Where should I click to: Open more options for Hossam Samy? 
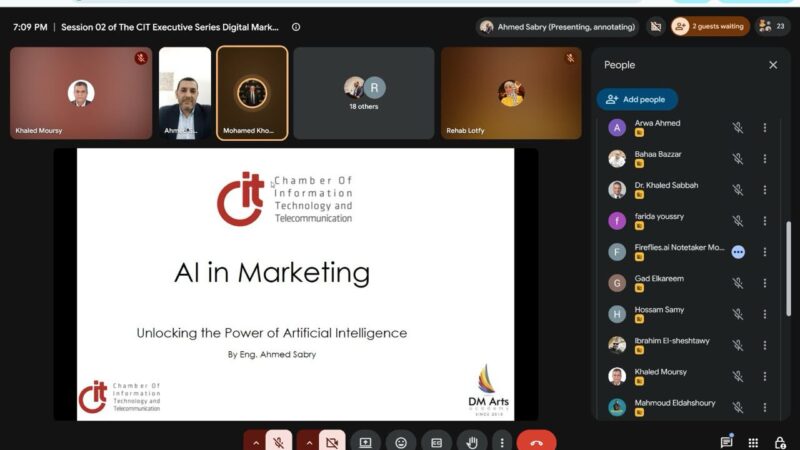(765, 314)
